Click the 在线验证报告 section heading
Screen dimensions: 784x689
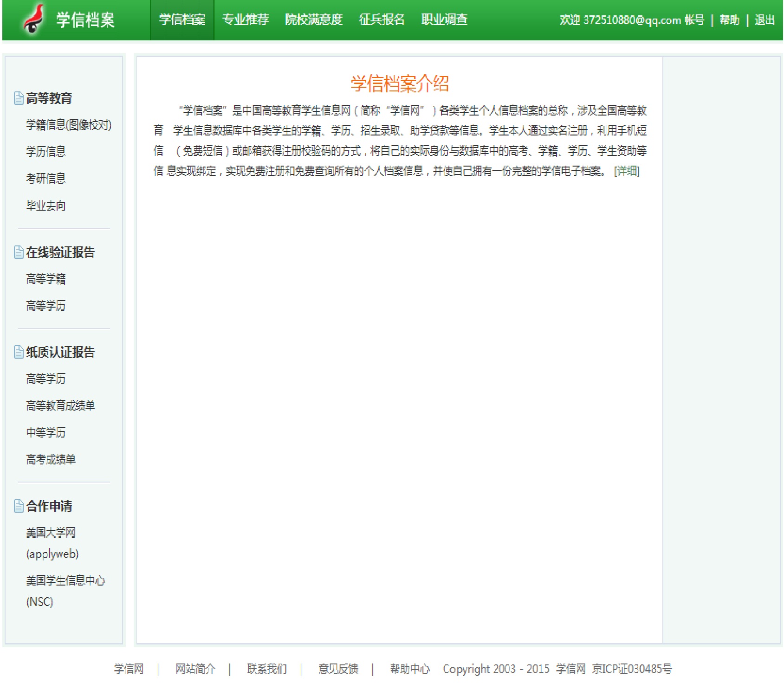[x=60, y=252]
